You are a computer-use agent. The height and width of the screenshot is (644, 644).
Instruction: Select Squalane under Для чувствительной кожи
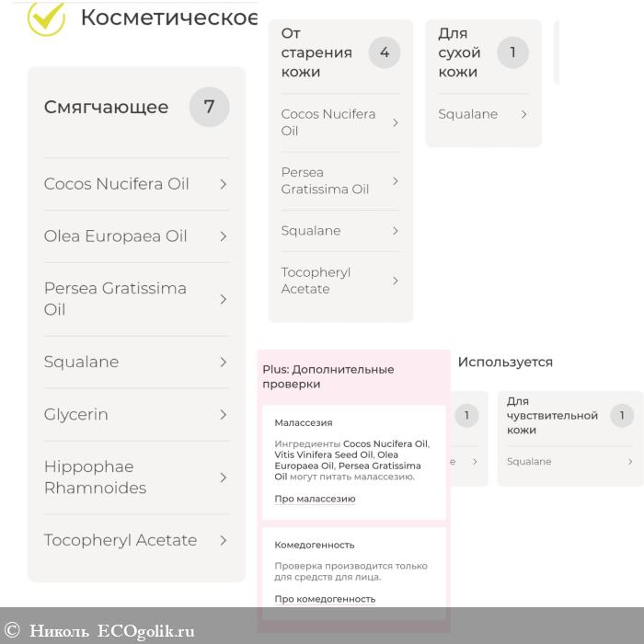(529, 462)
